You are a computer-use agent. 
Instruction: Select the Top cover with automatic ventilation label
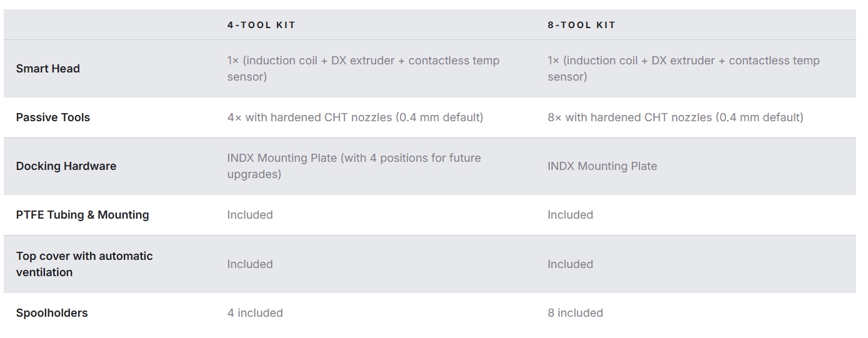coord(84,264)
